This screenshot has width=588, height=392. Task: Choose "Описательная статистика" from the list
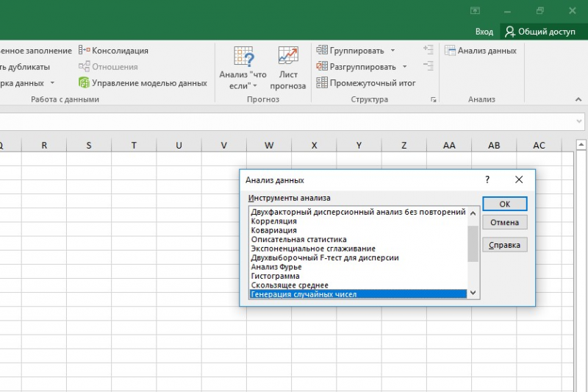[x=299, y=240]
